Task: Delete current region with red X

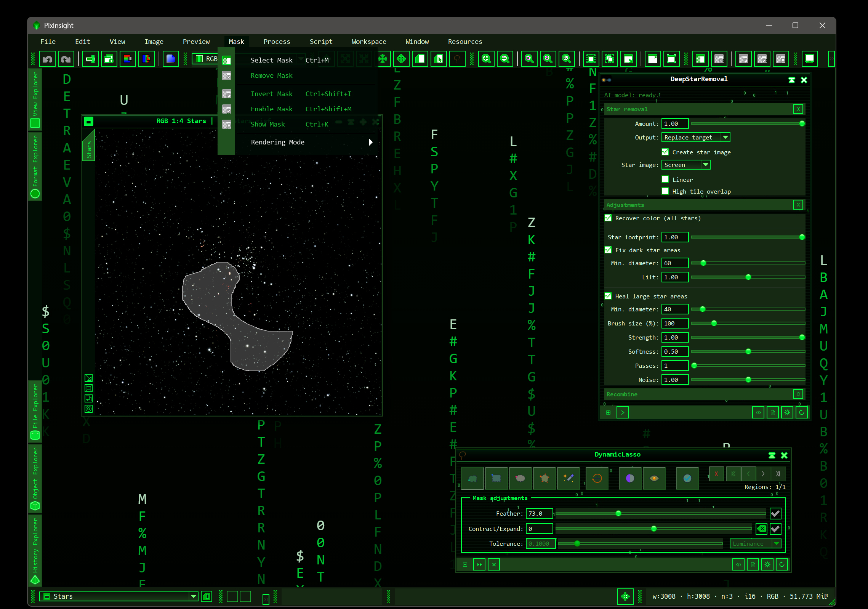Action: click(x=716, y=474)
